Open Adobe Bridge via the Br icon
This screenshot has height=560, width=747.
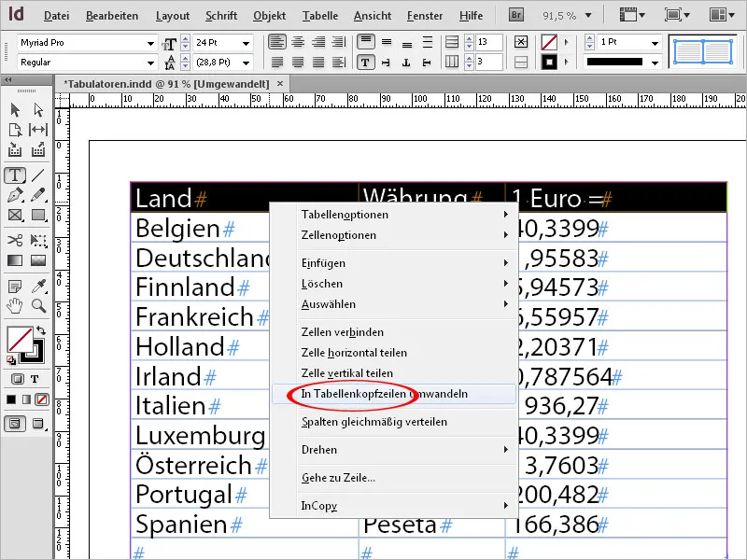[x=514, y=15]
